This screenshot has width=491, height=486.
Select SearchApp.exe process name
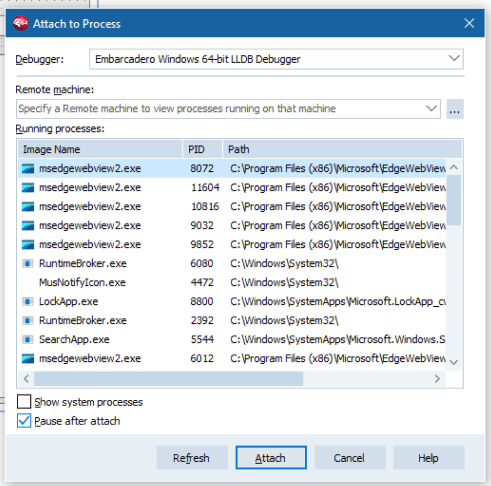[74, 340]
